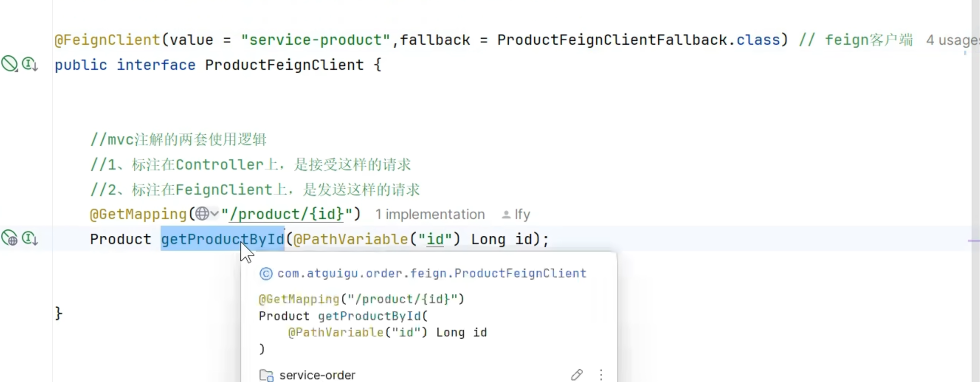This screenshot has width=980, height=382.
Task: Click the Spring bean gutter icon beside the interface declaration
Action: [x=9, y=64]
